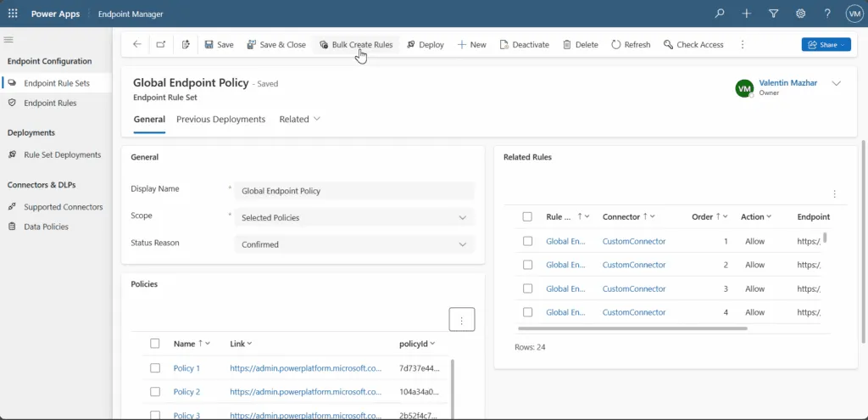Collapse the site map hamburger icon
The width and height of the screenshot is (868, 420).
[8, 40]
